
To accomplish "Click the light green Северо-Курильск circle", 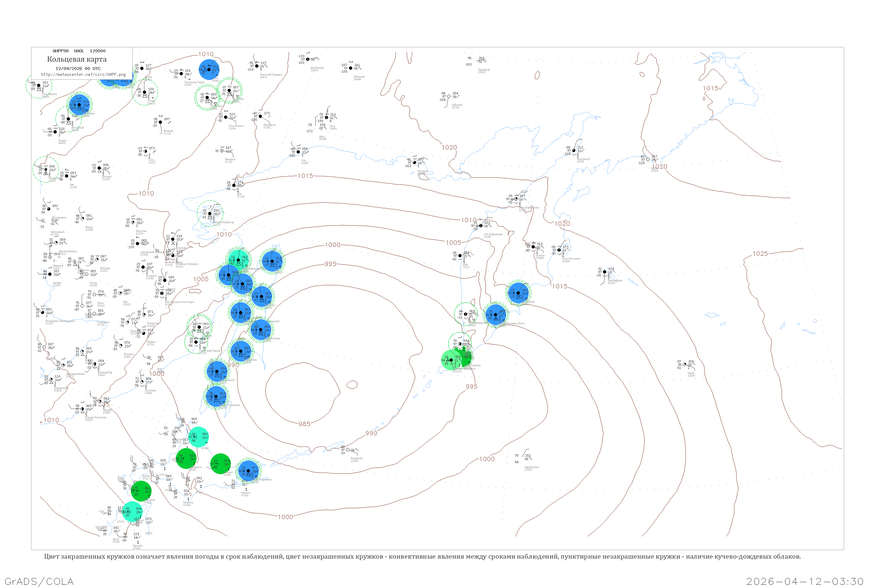I will click(x=451, y=360).
